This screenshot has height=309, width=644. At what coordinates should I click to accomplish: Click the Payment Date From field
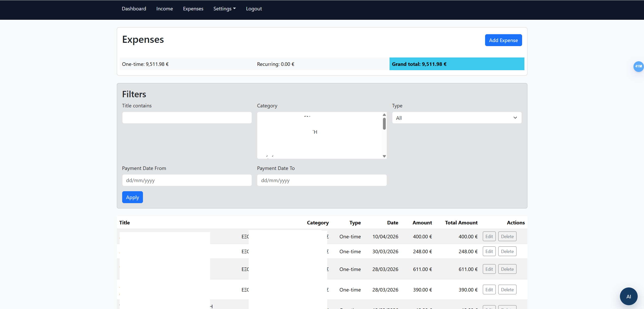187,180
